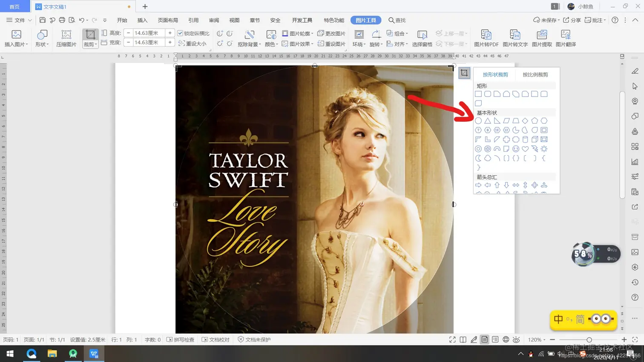Open the 选择窗格 panel
644x362 pixels.
coord(422,38)
